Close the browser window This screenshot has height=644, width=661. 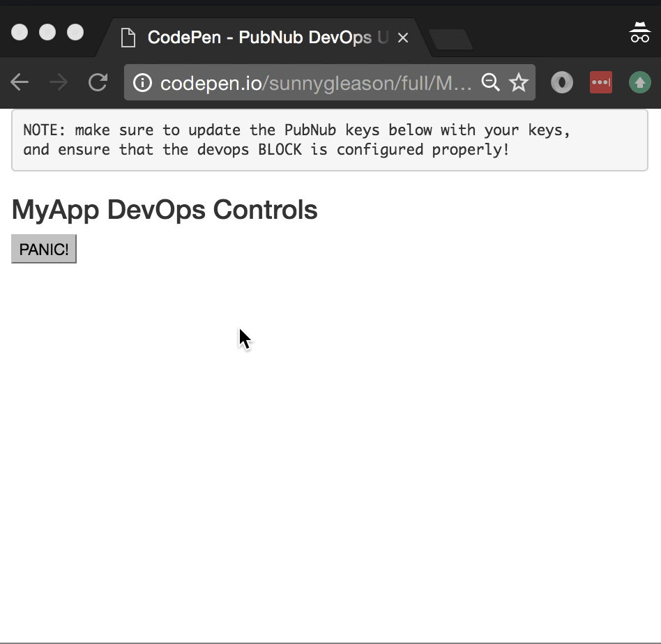click(20, 32)
